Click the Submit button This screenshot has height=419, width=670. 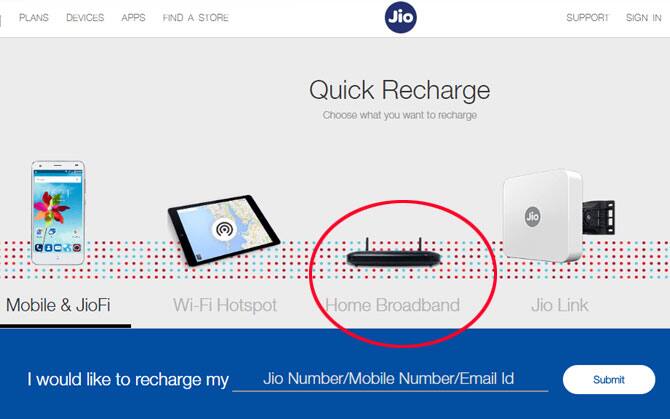tap(609, 380)
